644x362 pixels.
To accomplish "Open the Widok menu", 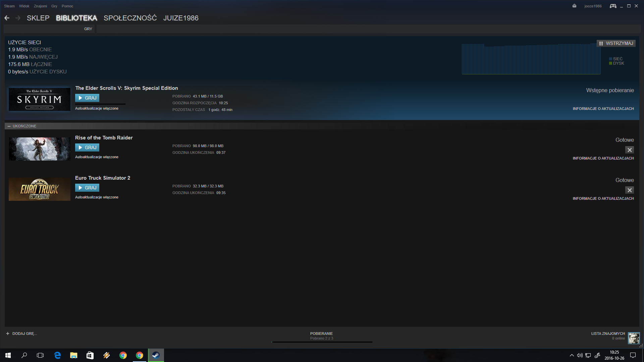I will coord(24,6).
